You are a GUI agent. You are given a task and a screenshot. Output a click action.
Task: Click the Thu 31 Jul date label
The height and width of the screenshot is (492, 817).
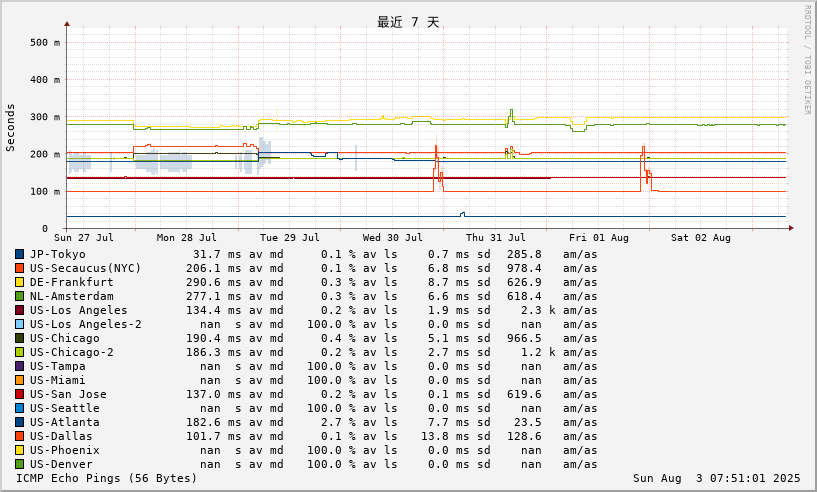(x=496, y=238)
